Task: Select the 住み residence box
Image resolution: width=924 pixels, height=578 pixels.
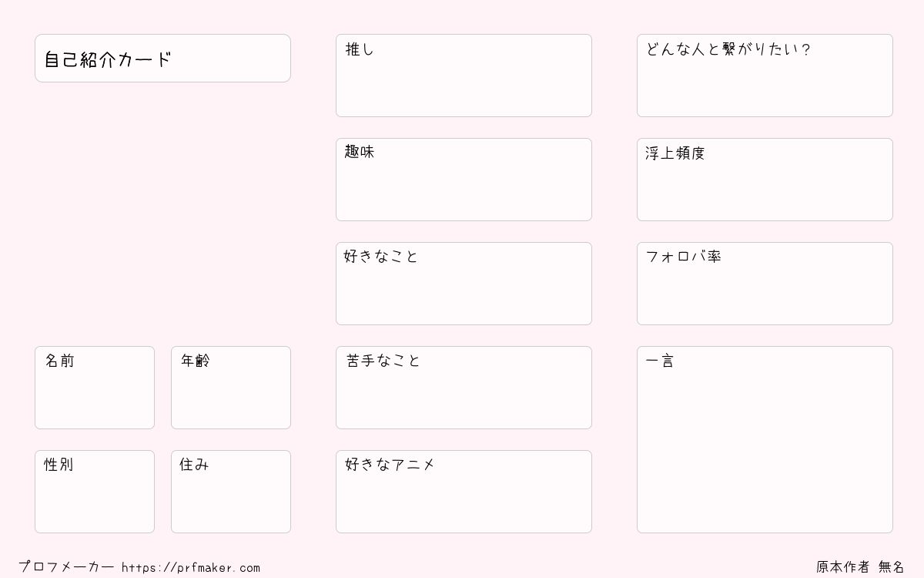Action: pos(231,492)
